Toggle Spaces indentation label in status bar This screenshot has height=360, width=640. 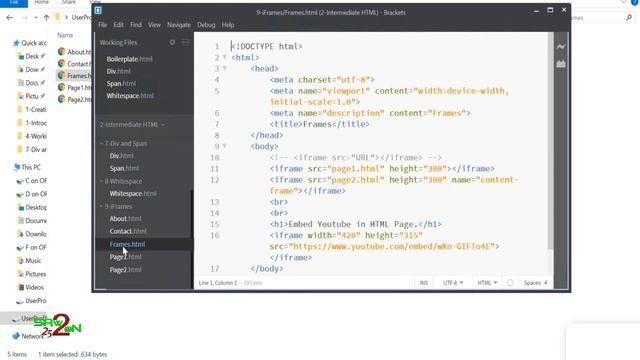(x=532, y=282)
